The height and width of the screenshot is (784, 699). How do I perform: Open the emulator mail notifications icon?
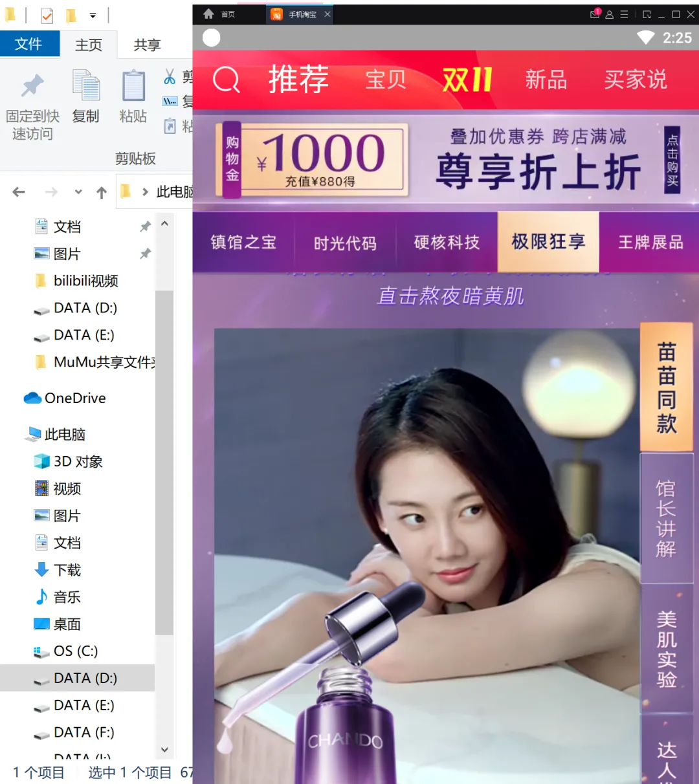595,14
